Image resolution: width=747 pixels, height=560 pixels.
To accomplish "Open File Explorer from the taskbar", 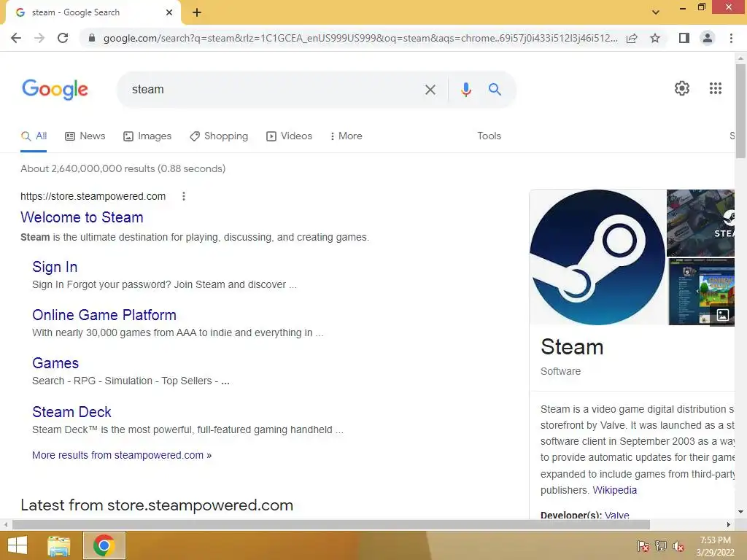I will pyautogui.click(x=59, y=545).
